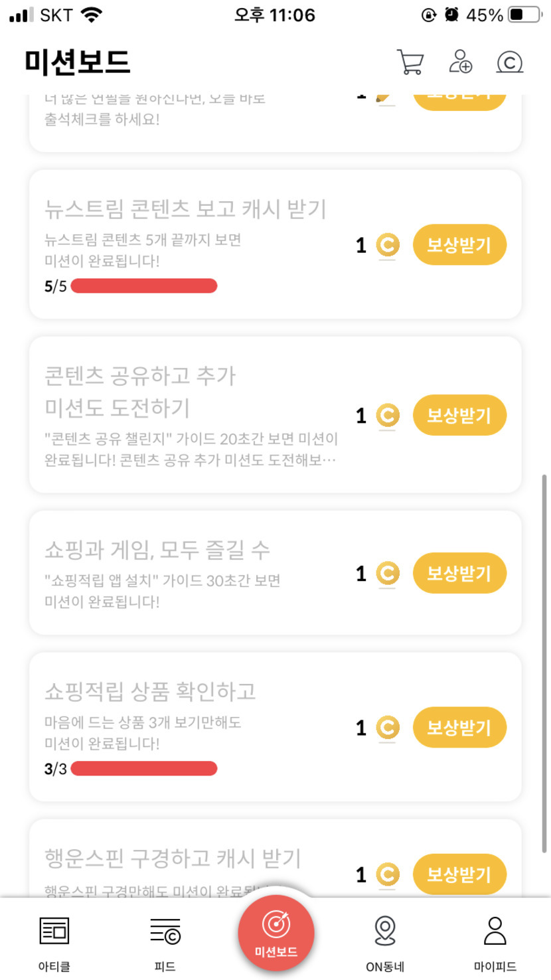Tap the gold coin on 쇼핑적립 상품 mission
This screenshot has height=980, width=551.
[388, 728]
